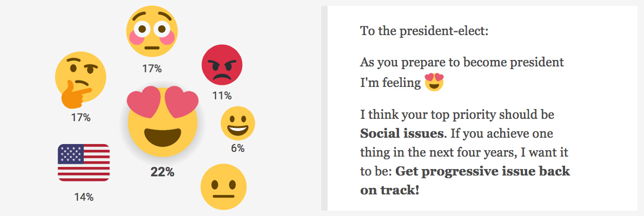This screenshot has width=644, height=216.
Task: Click the American flag emoji
Action: click(84, 163)
